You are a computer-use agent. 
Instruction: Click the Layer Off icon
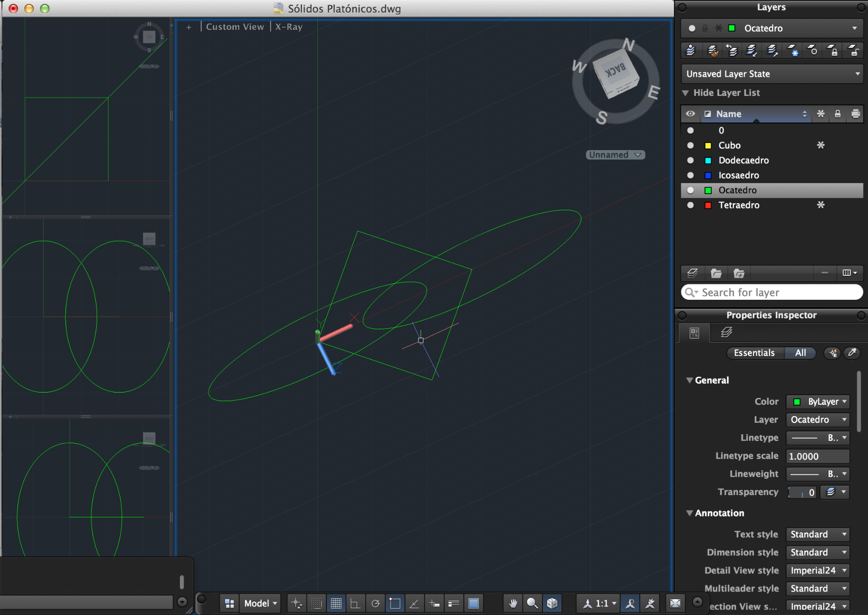click(x=812, y=50)
